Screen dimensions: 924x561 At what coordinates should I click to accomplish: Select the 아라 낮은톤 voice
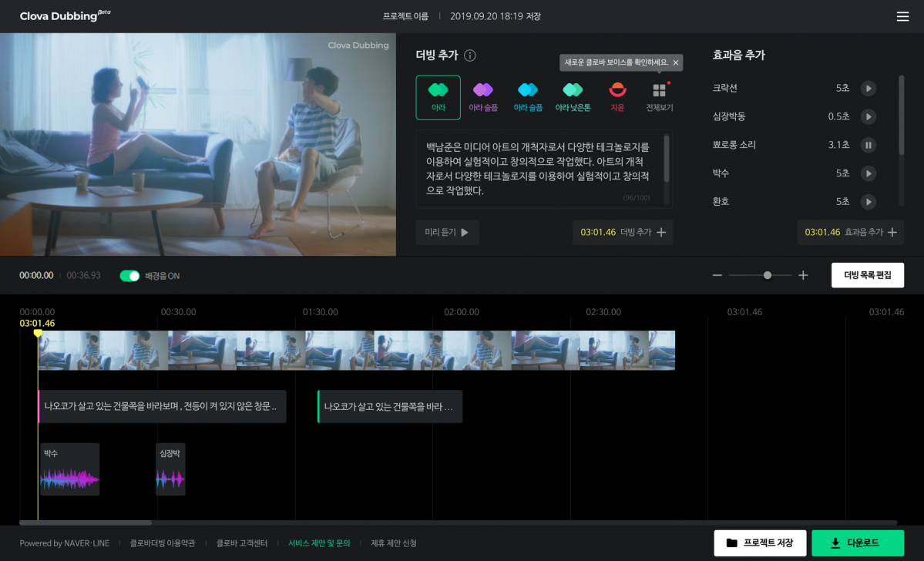click(x=573, y=97)
